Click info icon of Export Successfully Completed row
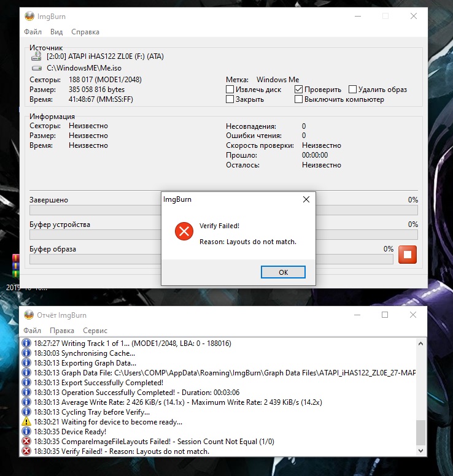Image resolution: width=453 pixels, height=476 pixels. pos(27,383)
